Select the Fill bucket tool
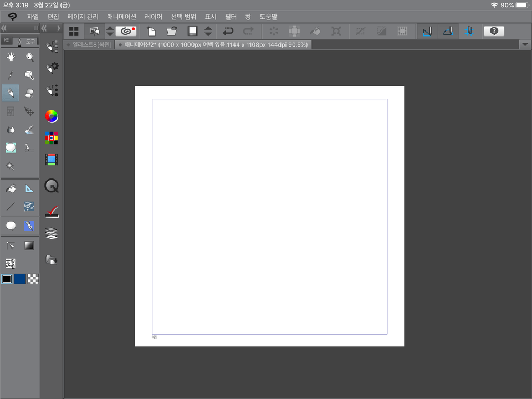 [x=11, y=188]
